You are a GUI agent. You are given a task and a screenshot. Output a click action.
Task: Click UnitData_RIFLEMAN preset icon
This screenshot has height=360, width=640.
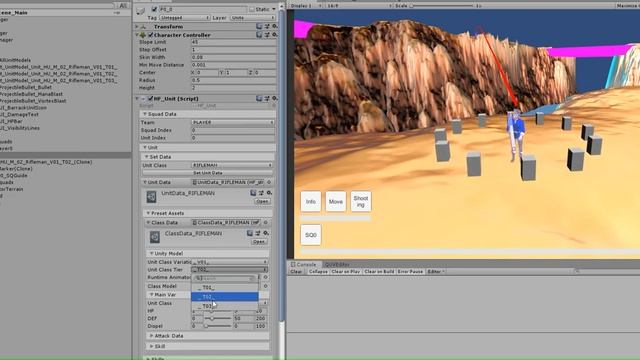[x=261, y=193]
